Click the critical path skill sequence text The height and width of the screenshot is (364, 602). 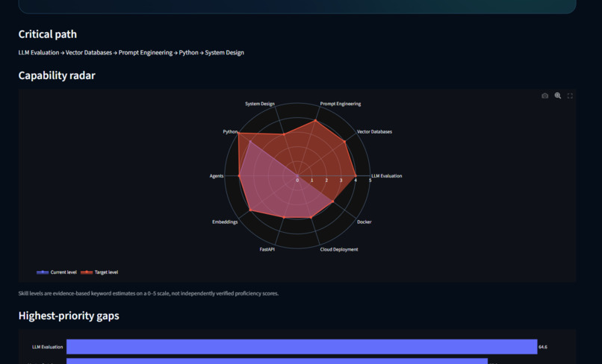(131, 52)
